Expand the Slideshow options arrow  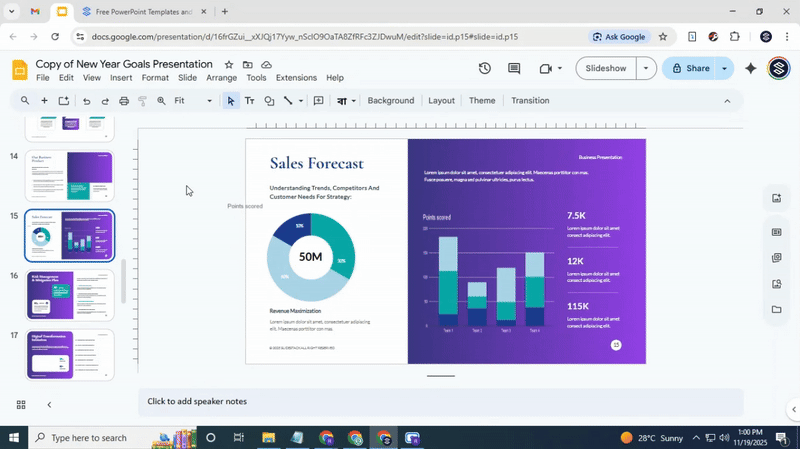646,69
